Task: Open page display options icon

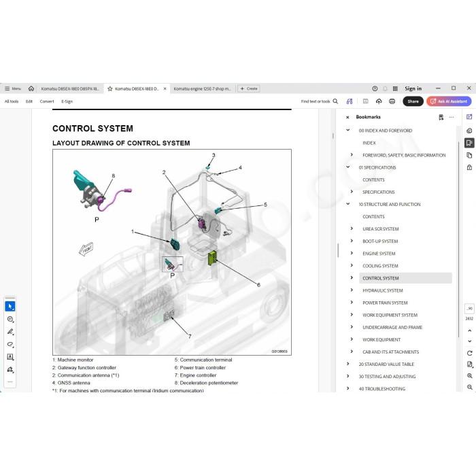Action: click(x=470, y=364)
